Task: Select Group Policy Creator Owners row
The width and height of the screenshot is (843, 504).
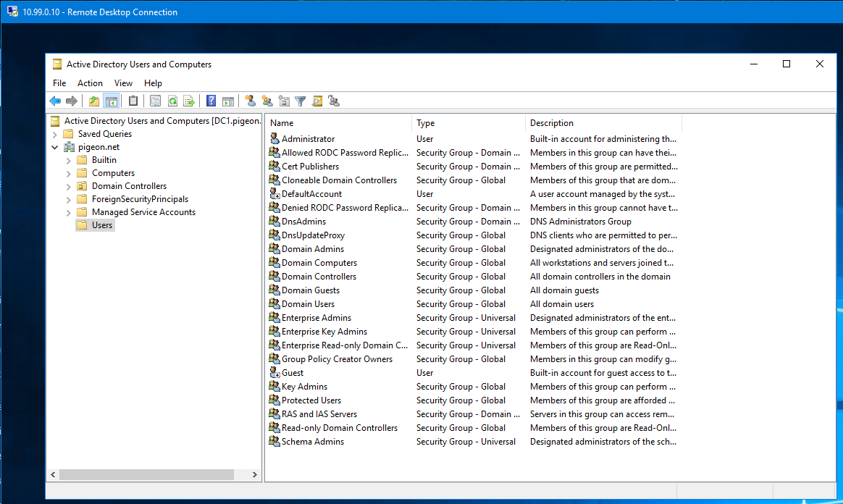Action: (x=473, y=359)
